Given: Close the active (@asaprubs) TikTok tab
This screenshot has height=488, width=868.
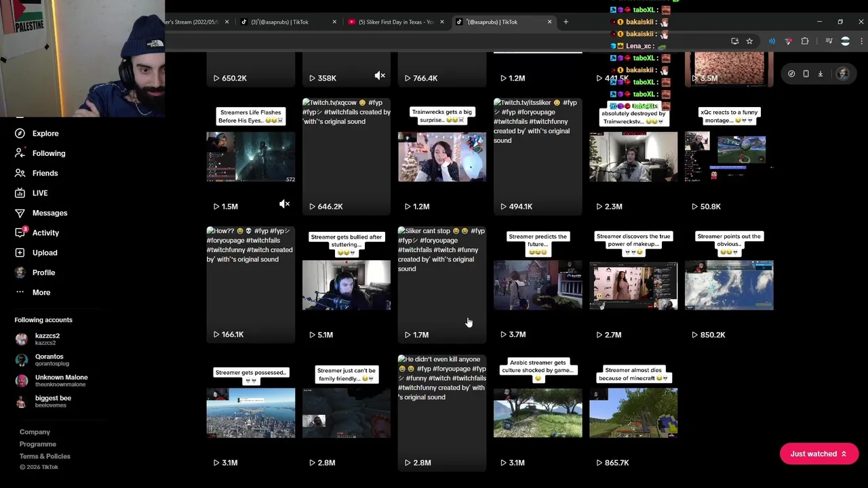Looking at the screenshot, I should click(549, 22).
